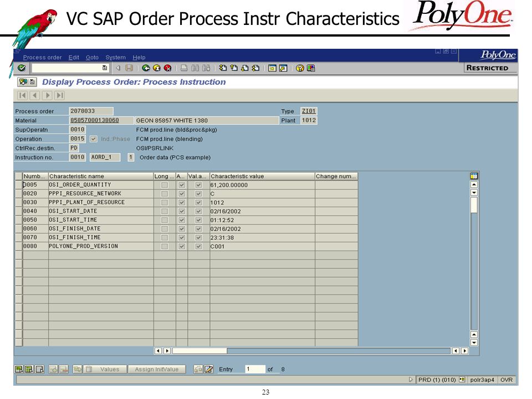This screenshot has height=399, width=532.
Task: Click the Assign InitValue button
Action: pyautogui.click(x=157, y=369)
